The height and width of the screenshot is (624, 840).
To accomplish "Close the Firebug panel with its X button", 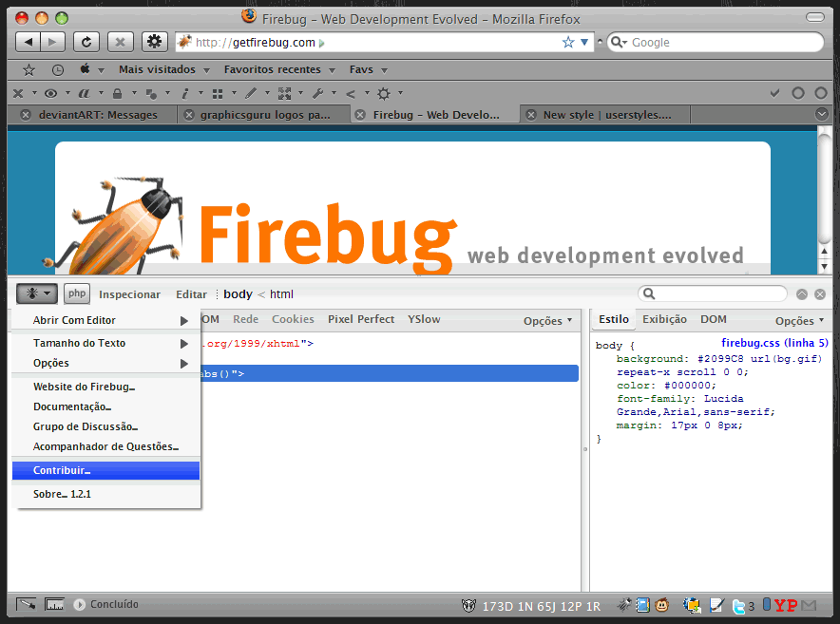I will point(820,294).
